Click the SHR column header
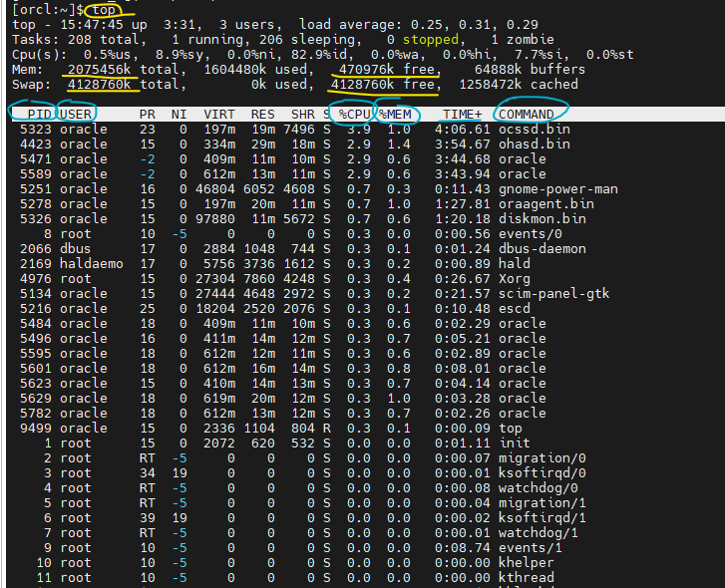The height and width of the screenshot is (588, 725). click(303, 114)
